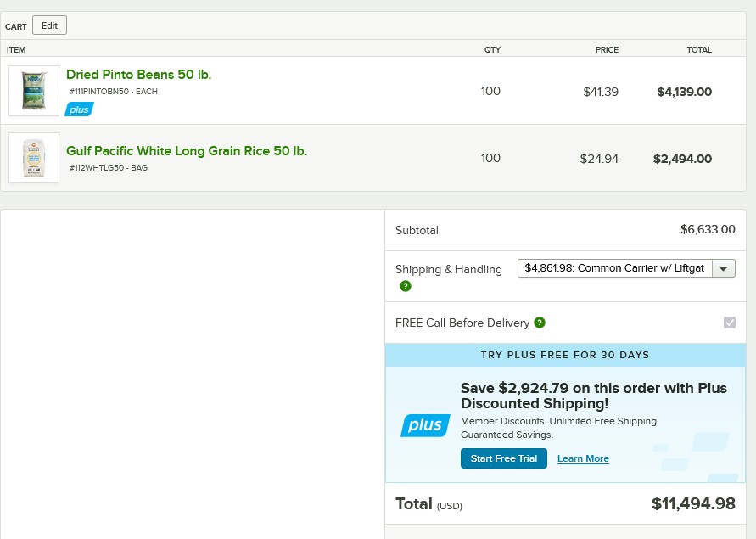Click the Dried Pinto Beans product thumbnail

tap(34, 91)
